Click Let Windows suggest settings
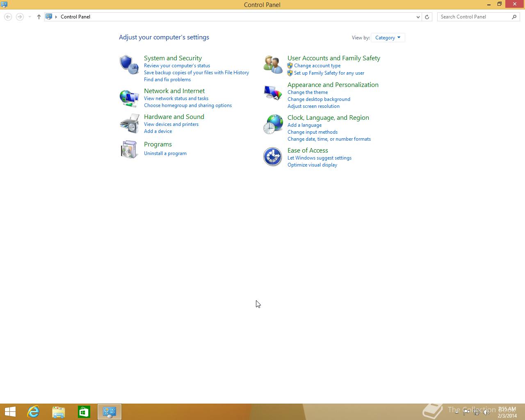Viewport: 525px width, 420px height. click(x=320, y=158)
